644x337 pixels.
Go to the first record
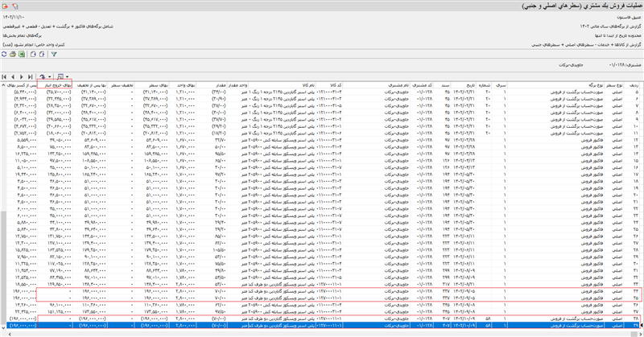point(5,76)
